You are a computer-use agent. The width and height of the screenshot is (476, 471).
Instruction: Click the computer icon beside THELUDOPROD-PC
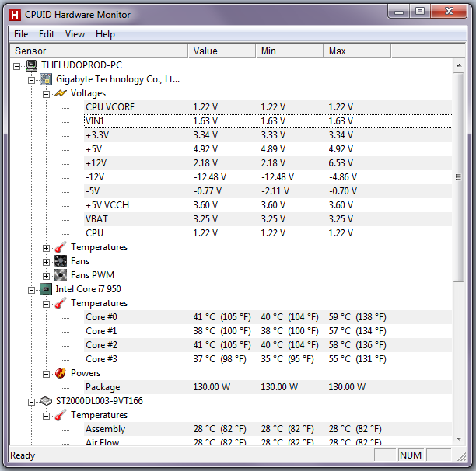(32, 65)
